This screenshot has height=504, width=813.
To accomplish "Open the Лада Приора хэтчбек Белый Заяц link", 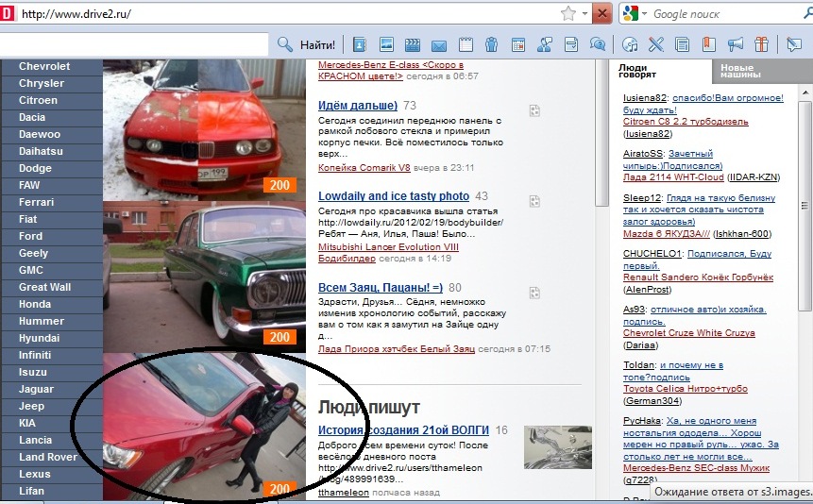I will click(397, 349).
